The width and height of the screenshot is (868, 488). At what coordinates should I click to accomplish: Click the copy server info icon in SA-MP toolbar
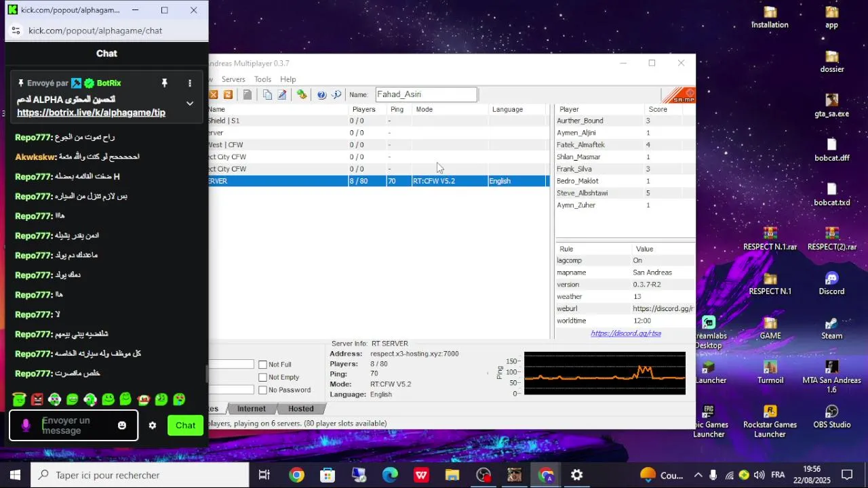[267, 95]
